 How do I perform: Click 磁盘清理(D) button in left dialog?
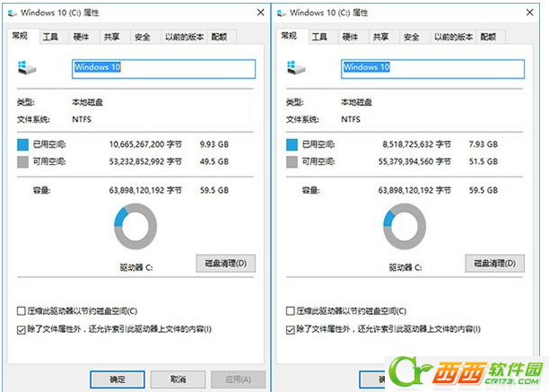coord(226,263)
